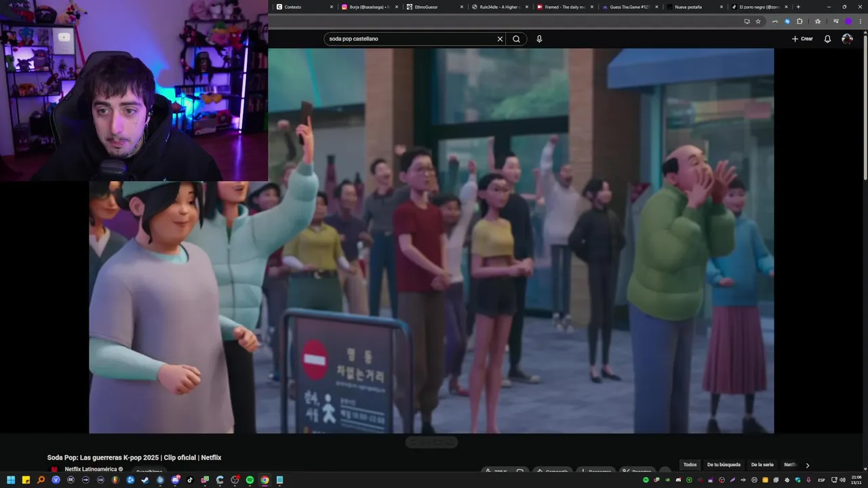Image resolution: width=868 pixels, height=488 pixels.
Task: Click the video title 'Soda Pop: Las guerreras K-pop'
Action: click(x=134, y=457)
